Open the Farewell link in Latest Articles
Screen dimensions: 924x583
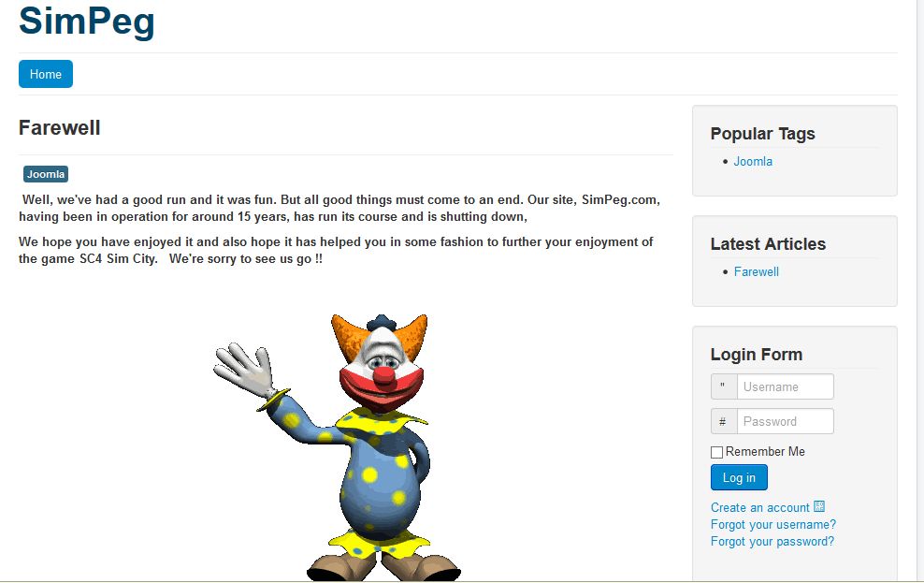pyautogui.click(x=756, y=271)
